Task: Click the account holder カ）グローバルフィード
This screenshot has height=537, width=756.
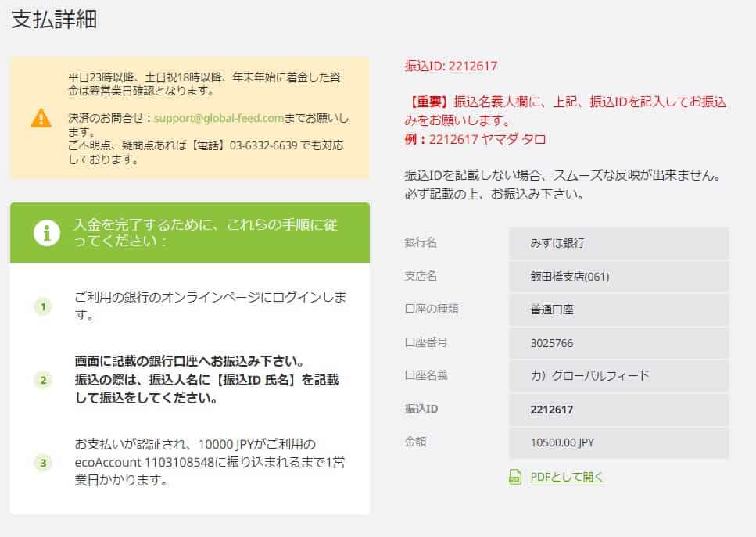Action: click(589, 375)
